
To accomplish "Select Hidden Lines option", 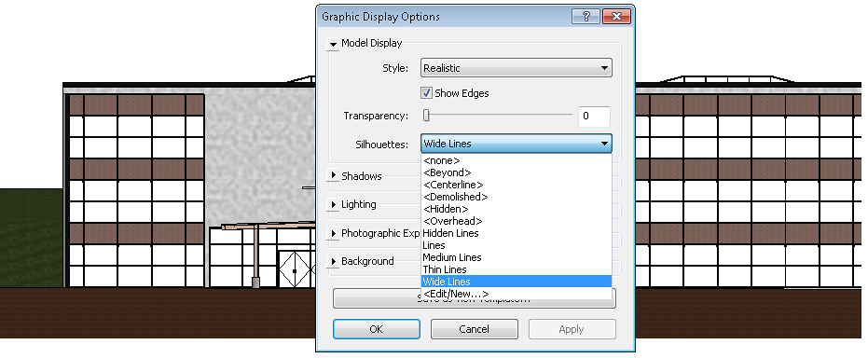I will pos(516,233).
